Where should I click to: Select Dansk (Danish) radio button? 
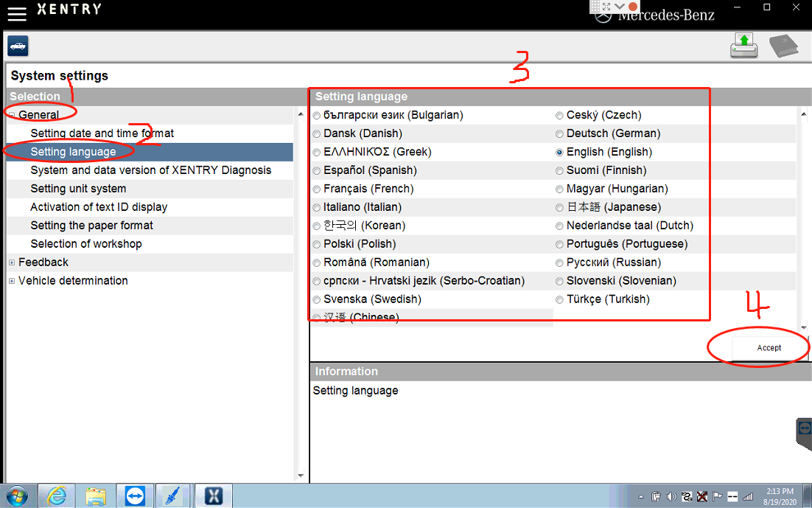[316, 133]
